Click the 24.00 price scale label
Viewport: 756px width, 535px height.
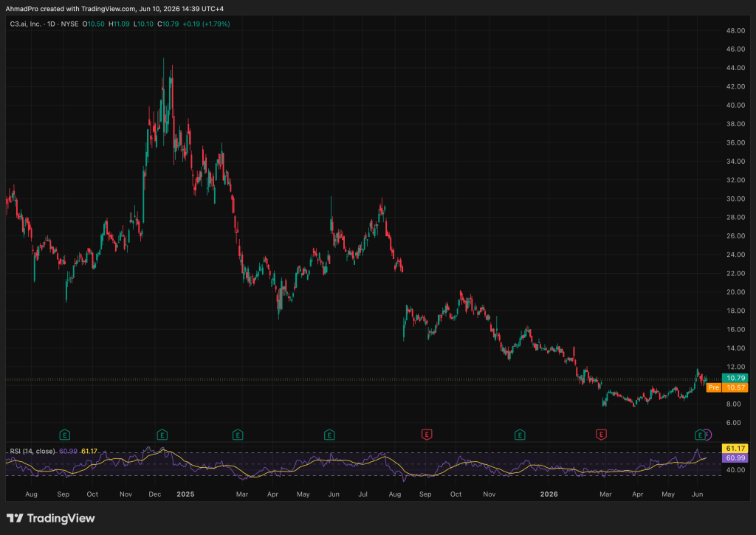click(x=736, y=255)
